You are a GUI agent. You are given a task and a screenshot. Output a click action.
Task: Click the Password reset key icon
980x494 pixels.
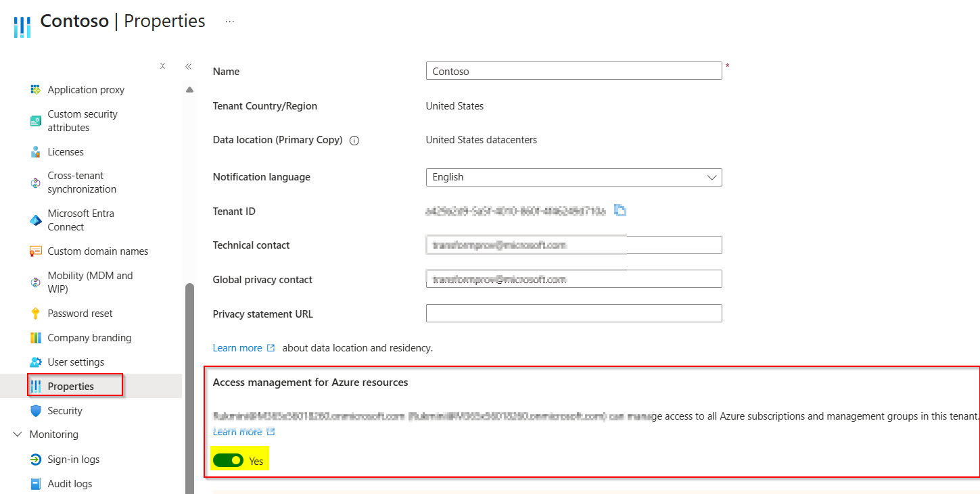pos(36,314)
